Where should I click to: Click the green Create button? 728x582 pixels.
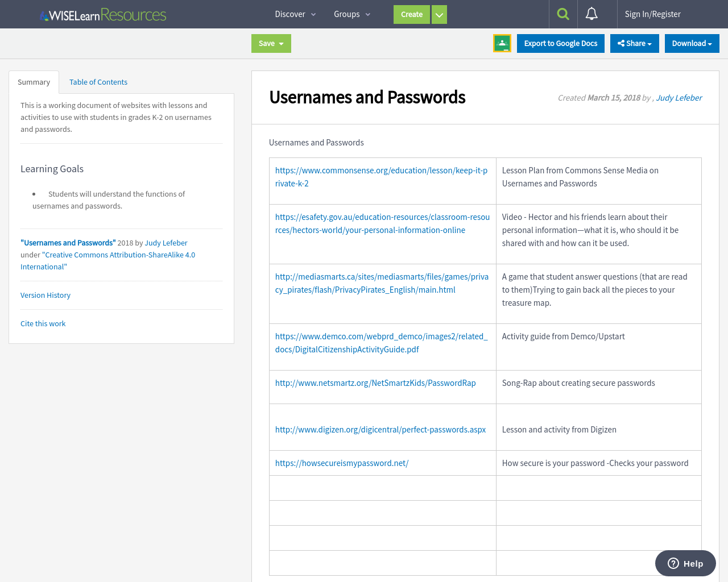[x=411, y=14]
